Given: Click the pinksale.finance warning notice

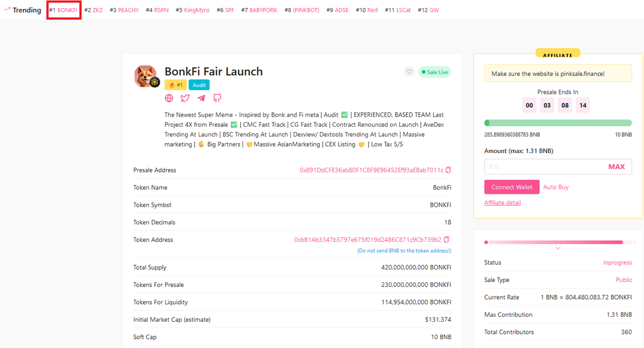Looking at the screenshot, I should 558,74.
